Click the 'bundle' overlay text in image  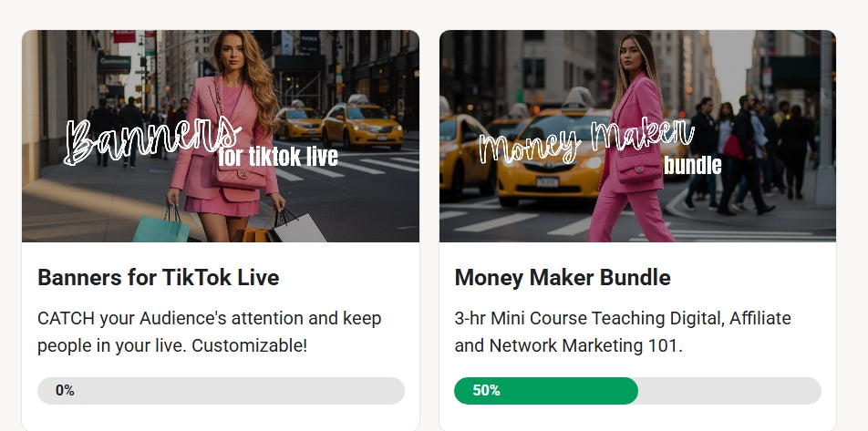[x=693, y=165]
